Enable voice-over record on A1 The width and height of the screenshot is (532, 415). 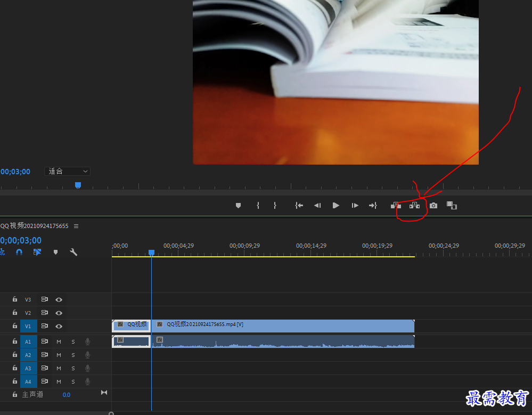tap(87, 341)
